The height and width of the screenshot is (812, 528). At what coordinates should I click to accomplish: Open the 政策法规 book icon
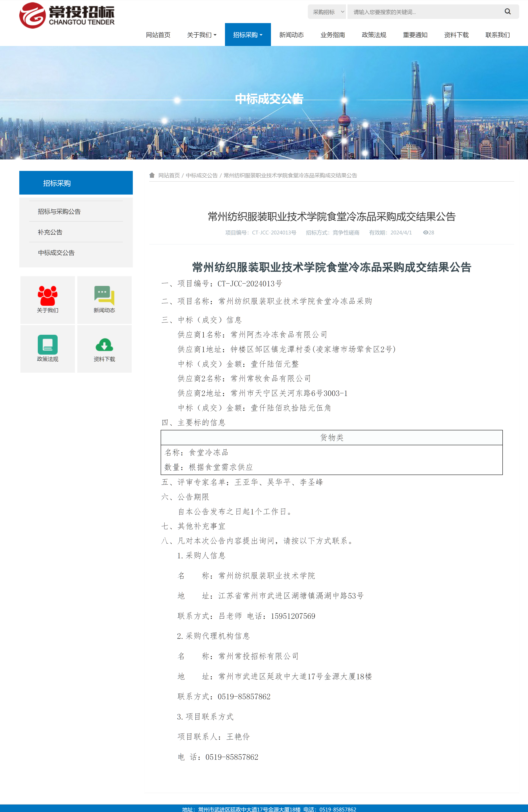point(48,344)
